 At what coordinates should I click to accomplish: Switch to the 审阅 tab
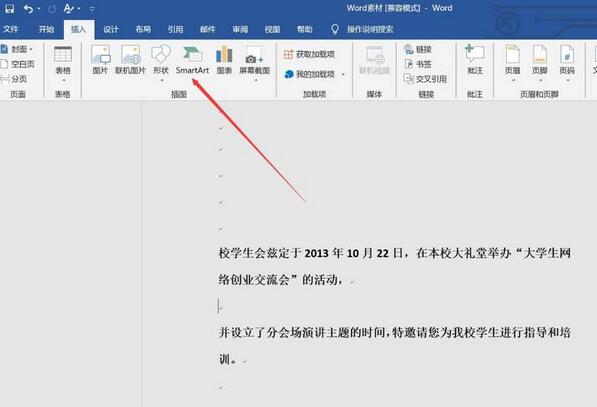point(240,29)
